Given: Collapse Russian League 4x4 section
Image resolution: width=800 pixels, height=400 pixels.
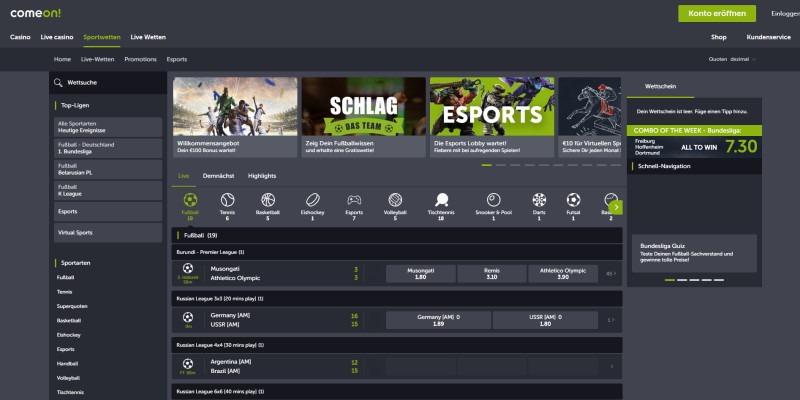Looking at the screenshot, I should point(397,345).
